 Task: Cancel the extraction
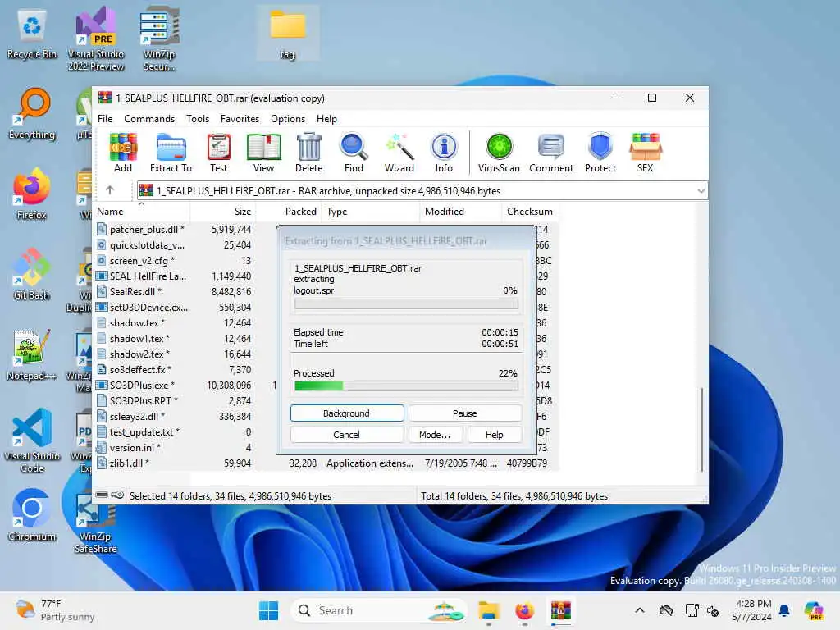347,435
